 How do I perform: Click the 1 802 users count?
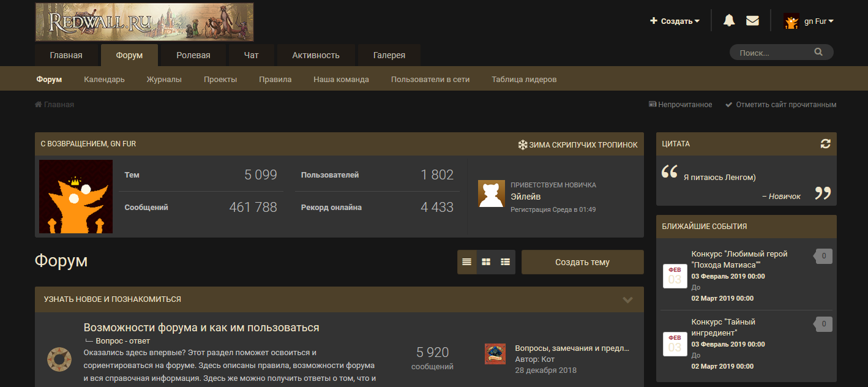[437, 175]
